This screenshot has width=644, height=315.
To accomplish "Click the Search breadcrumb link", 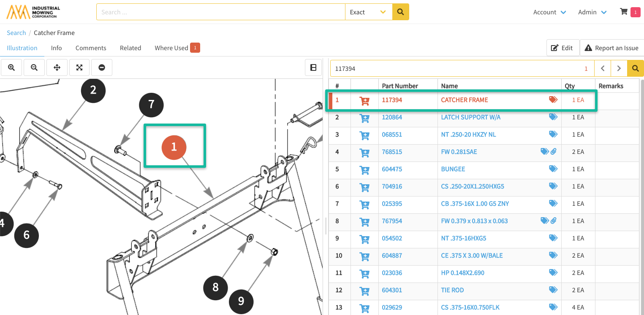I will 16,33.
